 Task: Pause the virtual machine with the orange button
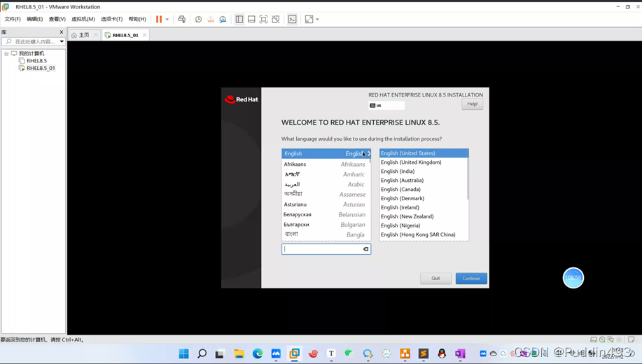[159, 19]
